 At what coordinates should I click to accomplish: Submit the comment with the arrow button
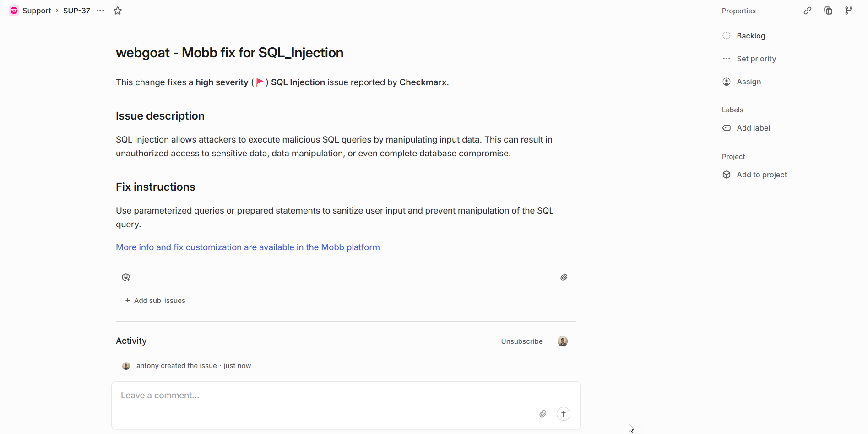tap(564, 414)
